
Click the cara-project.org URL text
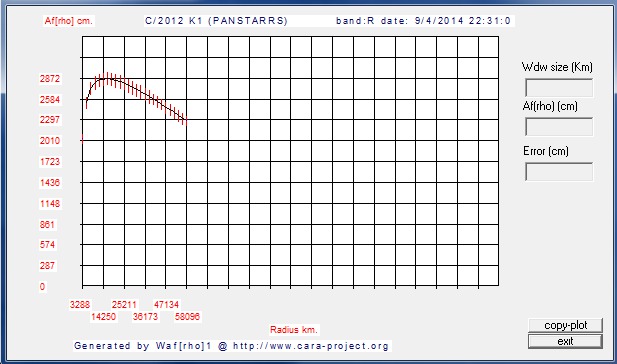pos(311,346)
